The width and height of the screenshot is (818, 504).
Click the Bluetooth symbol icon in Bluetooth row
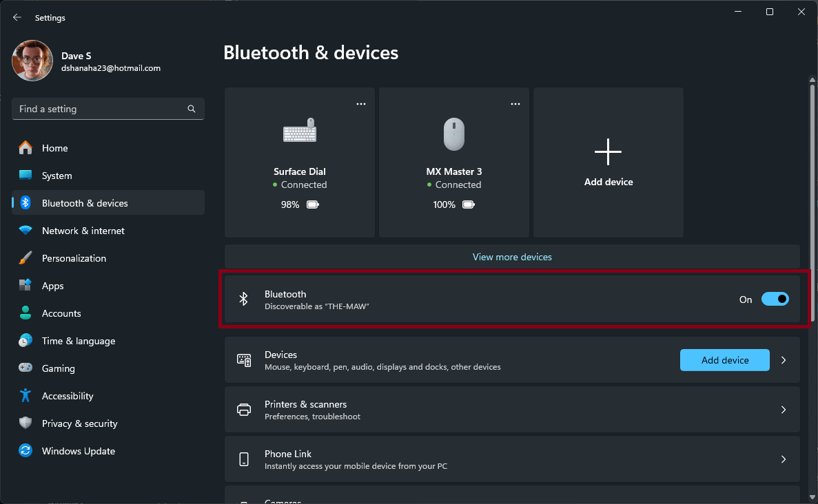coord(244,300)
